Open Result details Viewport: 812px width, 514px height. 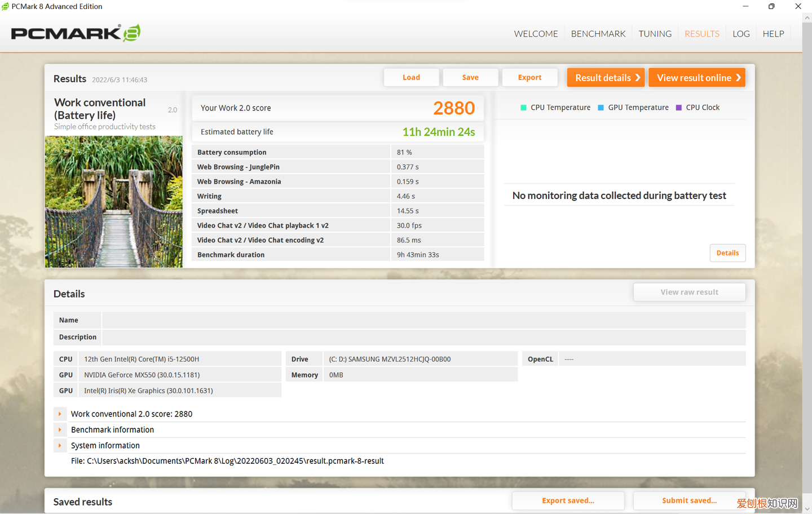606,78
